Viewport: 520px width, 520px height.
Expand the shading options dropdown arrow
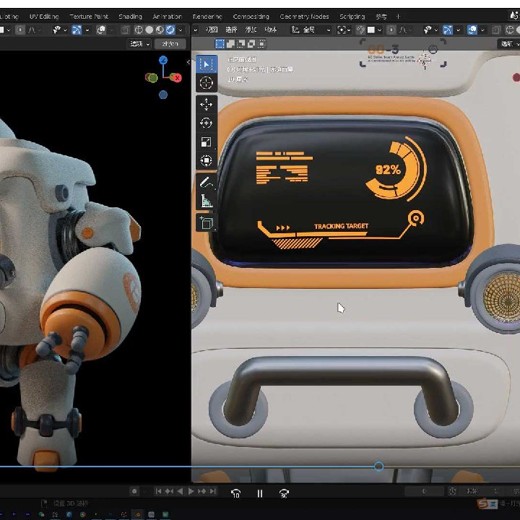pos(180,30)
